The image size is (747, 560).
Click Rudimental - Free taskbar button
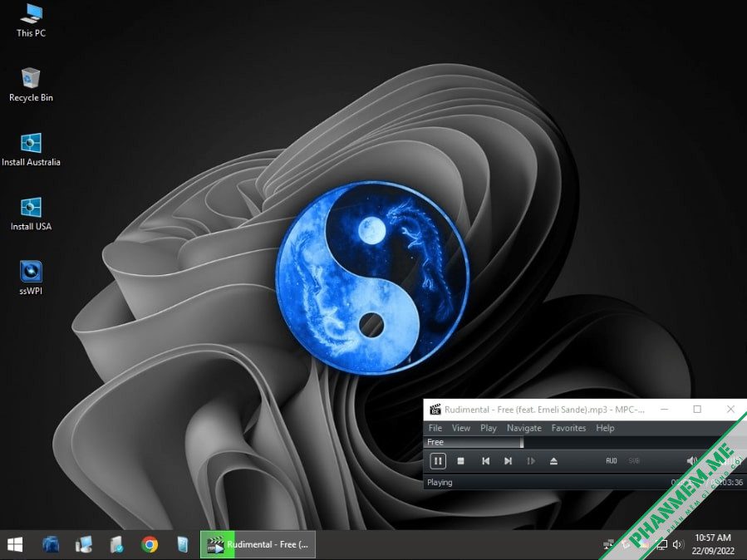258,544
